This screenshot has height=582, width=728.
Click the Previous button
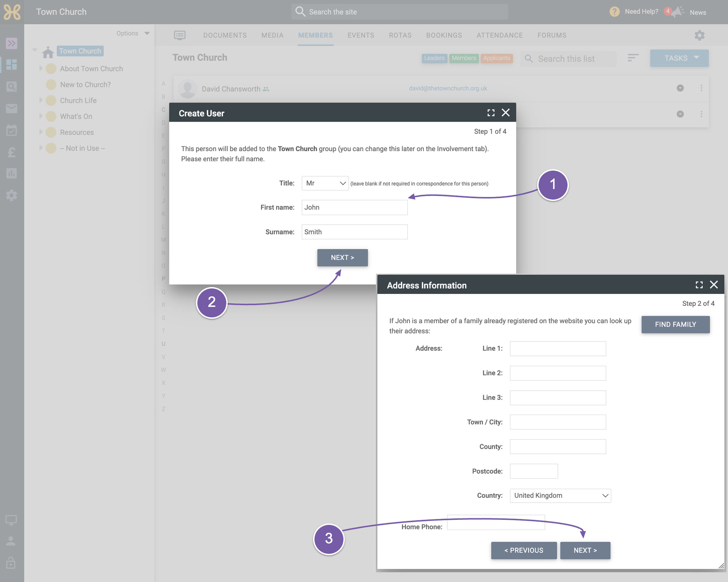(524, 551)
